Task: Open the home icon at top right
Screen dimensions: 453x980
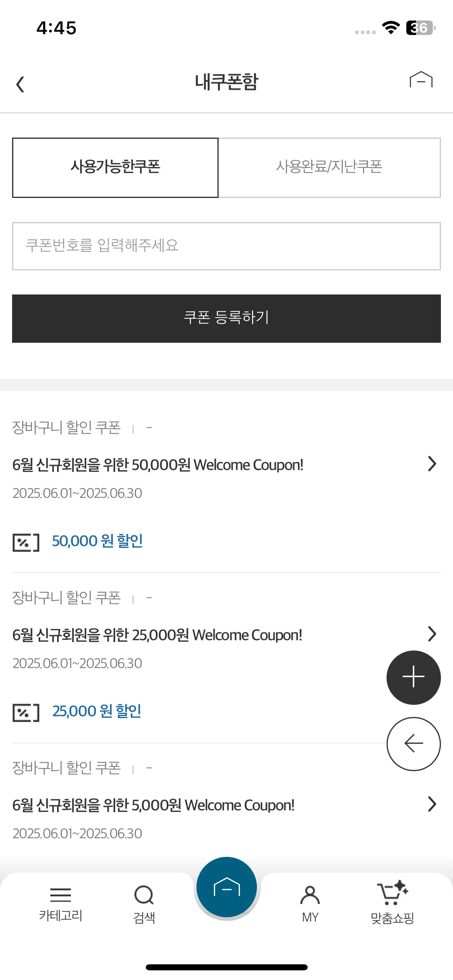Action: [x=421, y=80]
